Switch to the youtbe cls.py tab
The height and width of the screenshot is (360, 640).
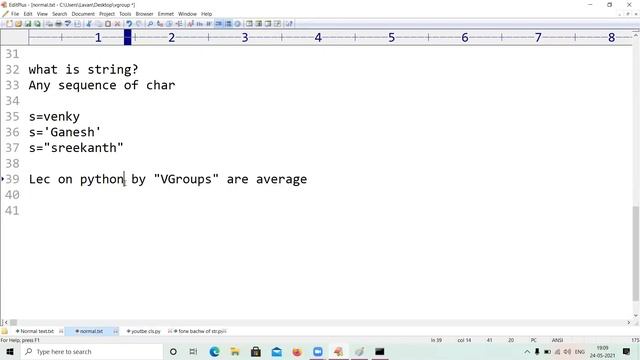pos(144,331)
